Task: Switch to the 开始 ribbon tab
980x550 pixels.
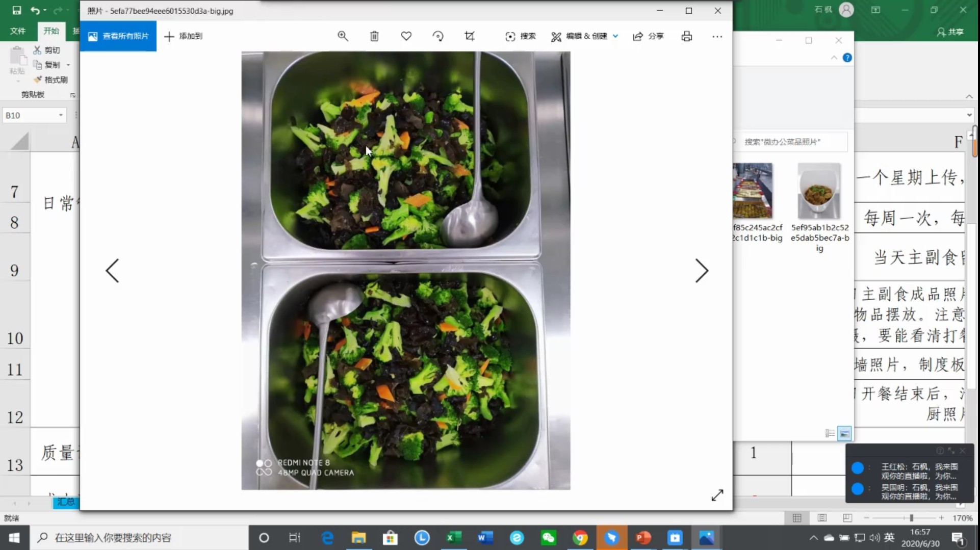Action: (x=51, y=31)
